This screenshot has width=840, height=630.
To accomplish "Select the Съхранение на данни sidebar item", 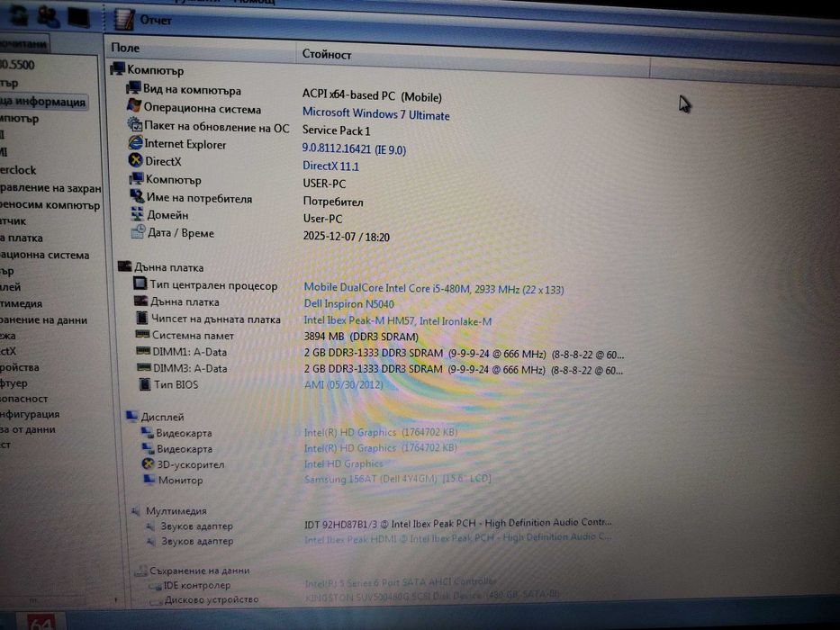I will point(43,319).
